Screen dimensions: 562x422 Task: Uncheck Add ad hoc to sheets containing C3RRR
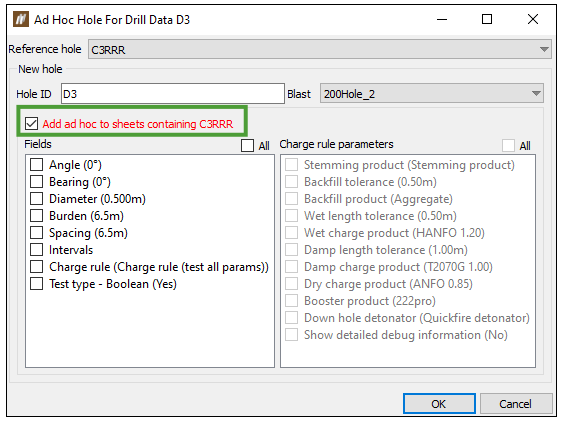(x=32, y=124)
